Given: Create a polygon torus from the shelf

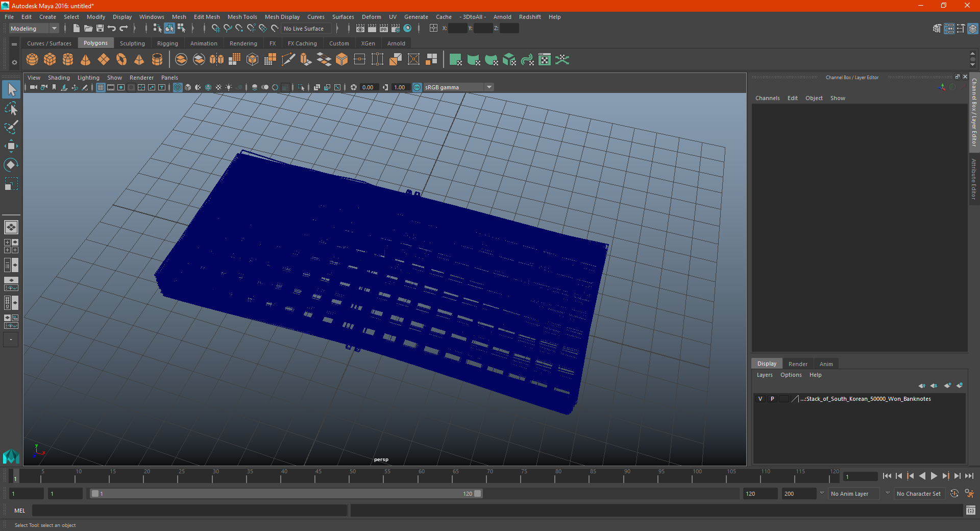Looking at the screenshot, I should 121,60.
